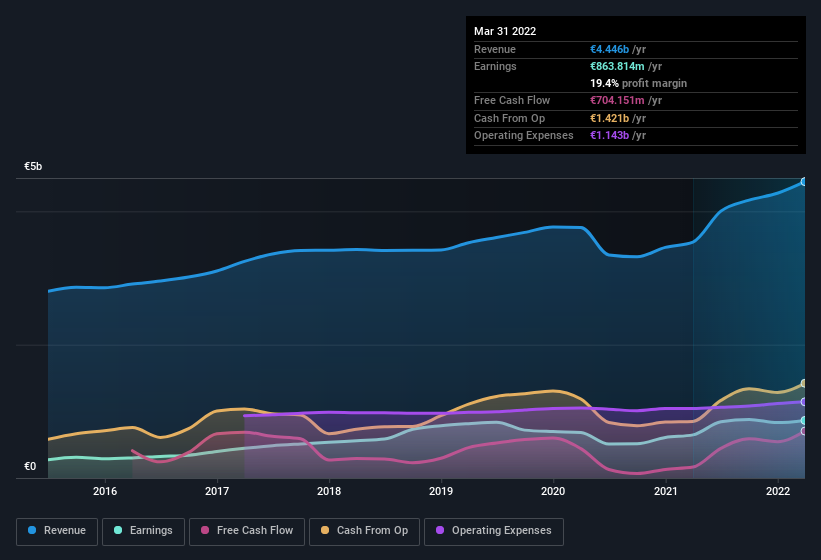Select the 2022 label on the x-axis

click(778, 491)
